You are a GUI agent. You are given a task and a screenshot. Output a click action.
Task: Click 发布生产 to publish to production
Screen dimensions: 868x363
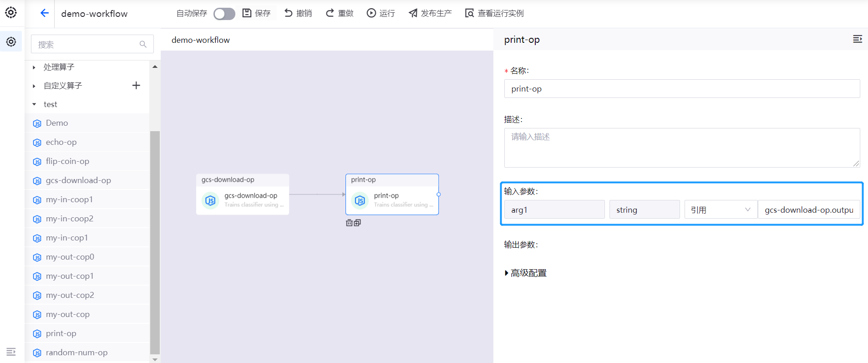click(430, 13)
